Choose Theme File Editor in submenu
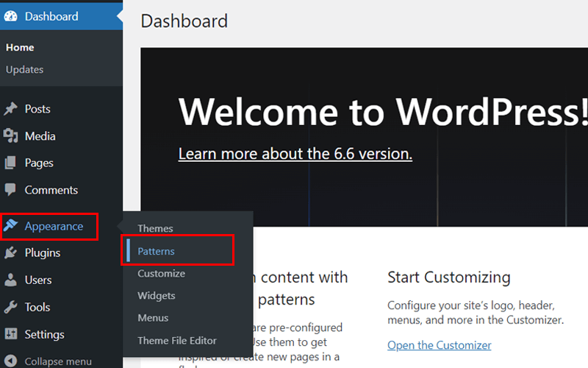This screenshot has height=368, width=588. (x=177, y=341)
